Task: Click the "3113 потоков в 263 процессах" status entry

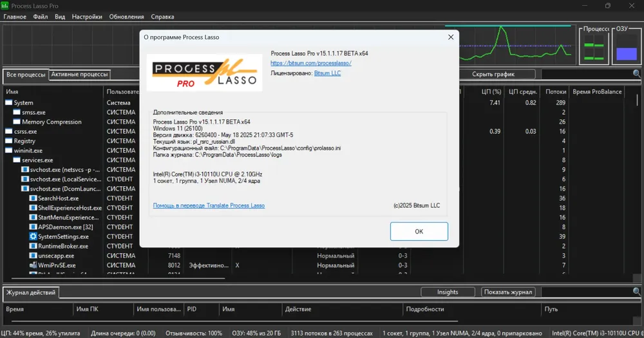Action: (x=332, y=333)
